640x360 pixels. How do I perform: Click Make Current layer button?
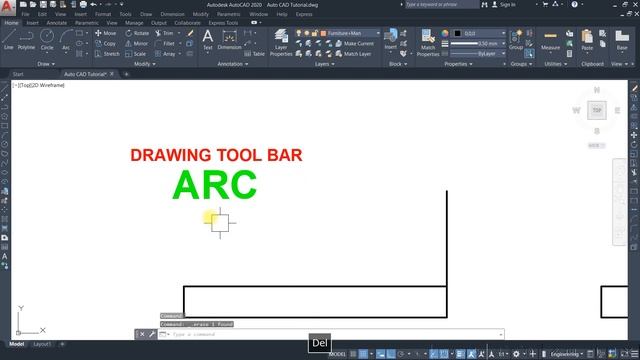355,43
